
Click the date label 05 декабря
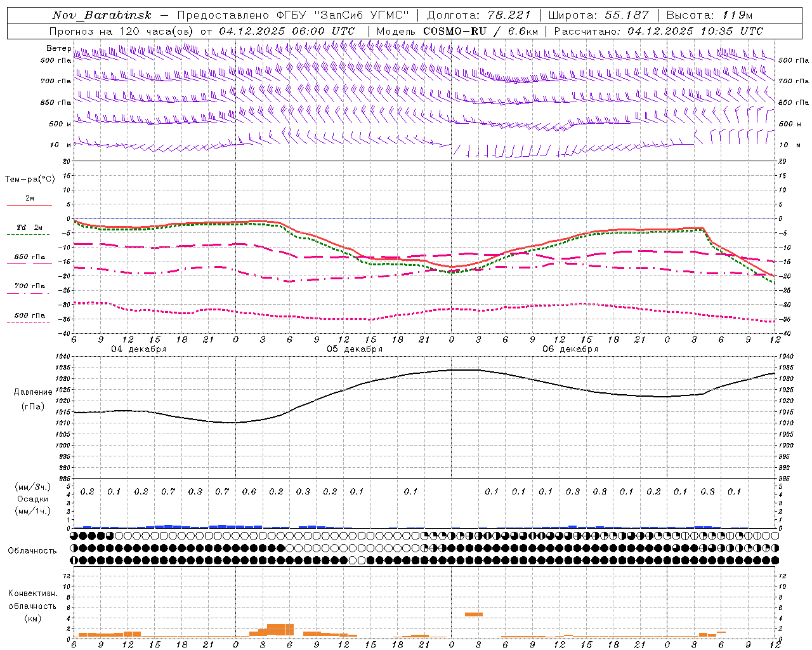coord(355,349)
